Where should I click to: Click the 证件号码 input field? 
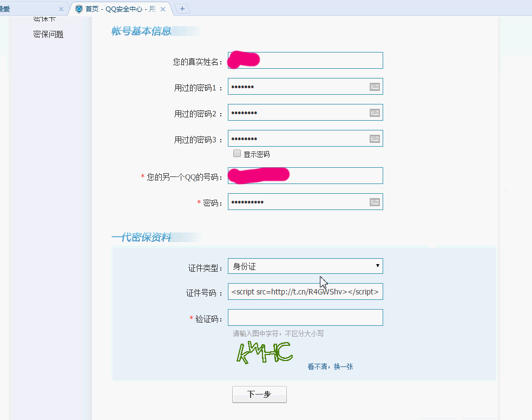(x=305, y=292)
